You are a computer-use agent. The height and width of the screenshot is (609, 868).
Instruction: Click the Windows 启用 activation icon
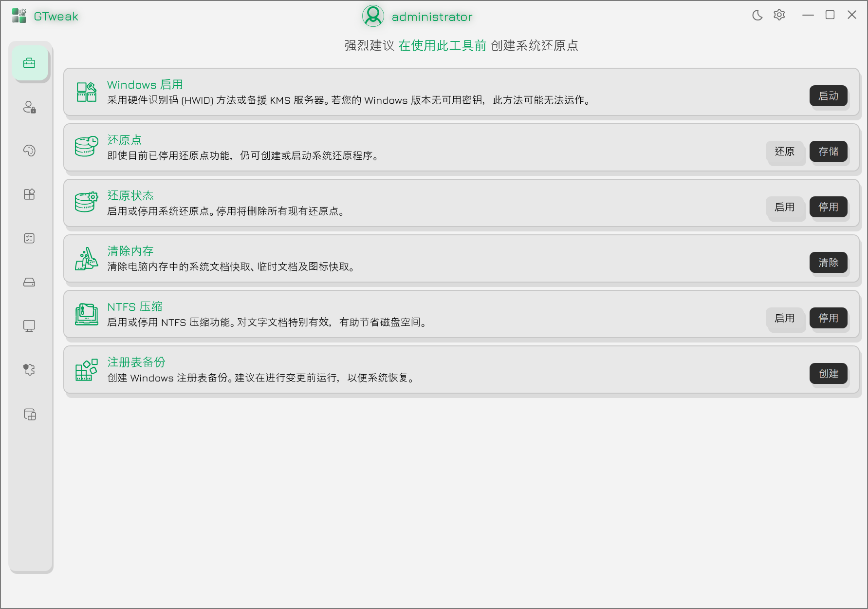(x=87, y=92)
